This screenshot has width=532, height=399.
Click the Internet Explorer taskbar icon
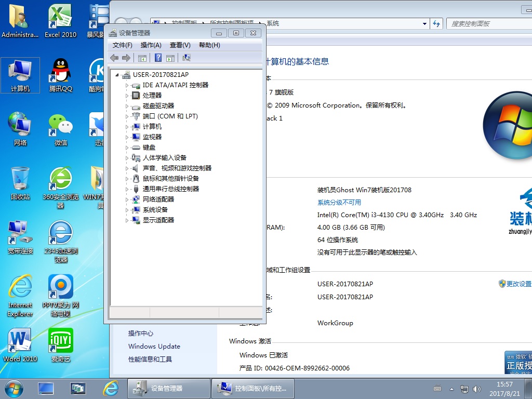[110, 388]
